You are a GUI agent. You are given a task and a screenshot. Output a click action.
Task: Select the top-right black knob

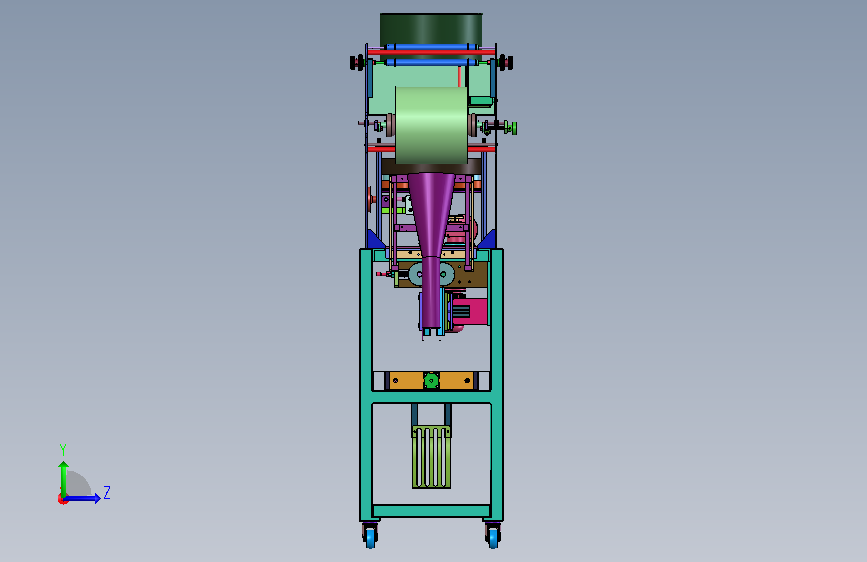coord(505,63)
